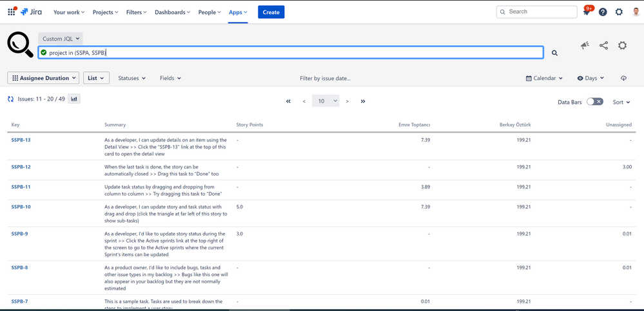The image size is (644, 311).
Task: Click the Filter by issue date field
Action: click(x=325, y=78)
